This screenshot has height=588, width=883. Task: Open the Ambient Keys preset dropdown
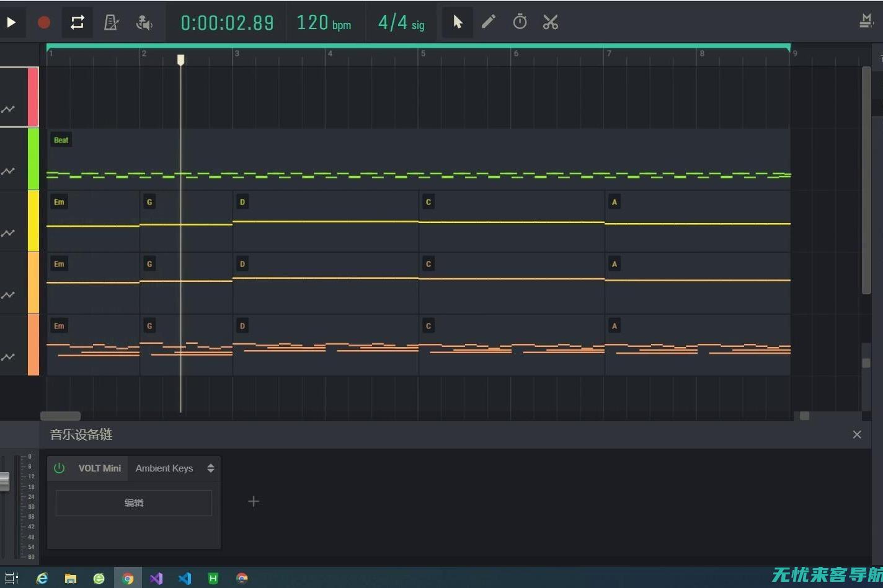click(164, 468)
